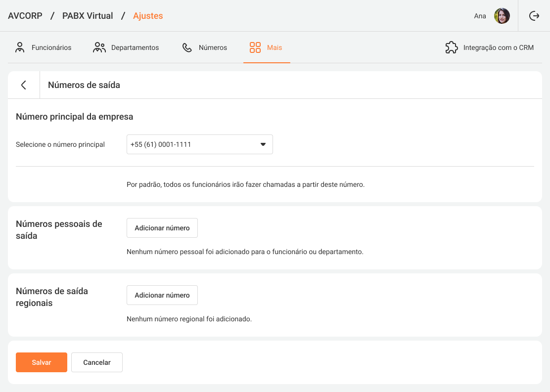Click the single person Funcionários icon
The width and height of the screenshot is (550, 392).
[x=20, y=47]
